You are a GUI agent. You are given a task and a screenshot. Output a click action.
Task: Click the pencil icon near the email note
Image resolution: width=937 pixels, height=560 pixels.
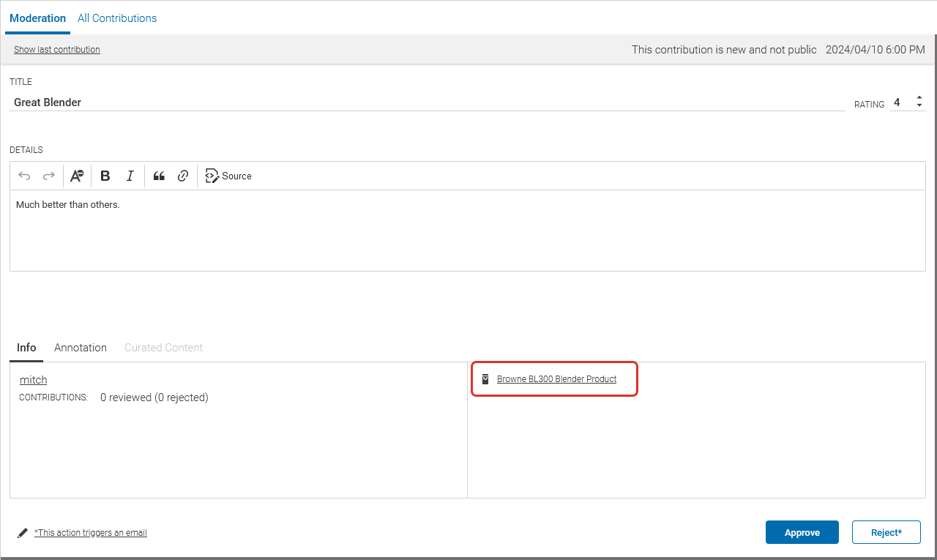click(22, 532)
